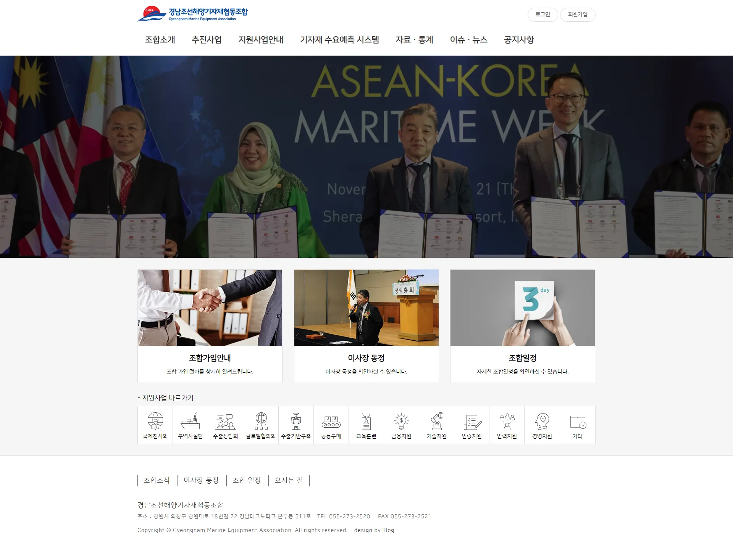Open the 기타 folder icon

pyautogui.click(x=577, y=422)
